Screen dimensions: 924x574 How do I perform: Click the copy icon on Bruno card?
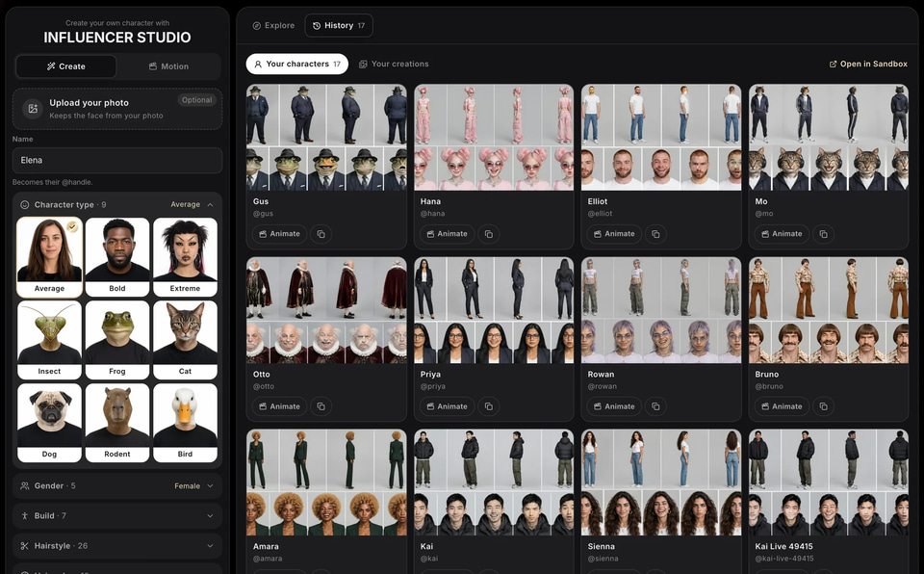(x=823, y=406)
